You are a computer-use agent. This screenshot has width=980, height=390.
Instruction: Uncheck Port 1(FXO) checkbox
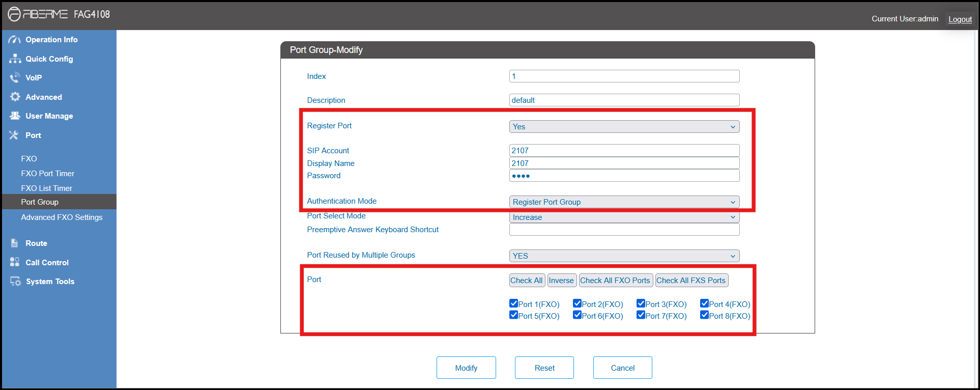point(513,303)
